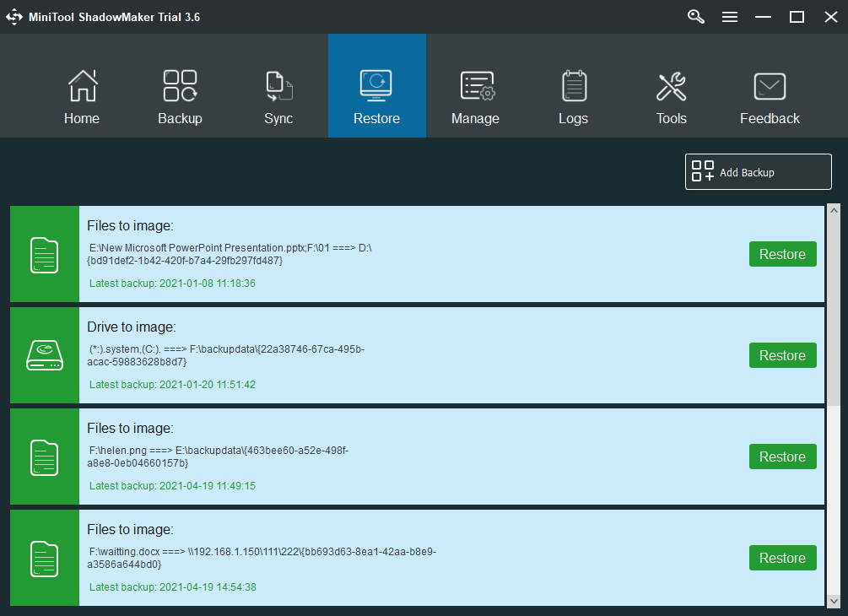Open the Backup page icon
The width and height of the screenshot is (848, 616).
click(x=180, y=86)
